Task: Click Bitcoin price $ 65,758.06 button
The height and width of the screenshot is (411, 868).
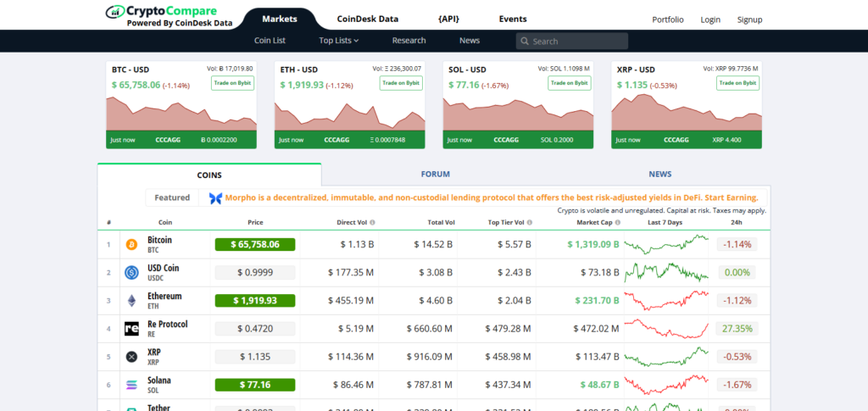Action: pos(255,245)
